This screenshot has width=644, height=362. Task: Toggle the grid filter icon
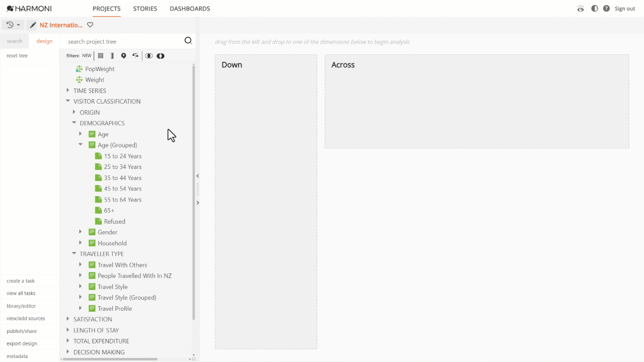coord(101,56)
